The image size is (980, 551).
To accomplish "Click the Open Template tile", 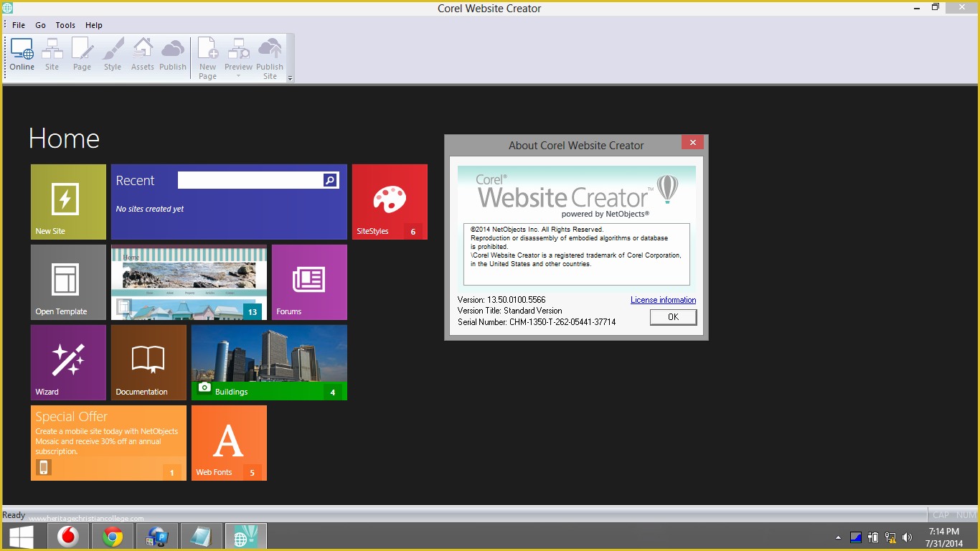I will 68,282.
